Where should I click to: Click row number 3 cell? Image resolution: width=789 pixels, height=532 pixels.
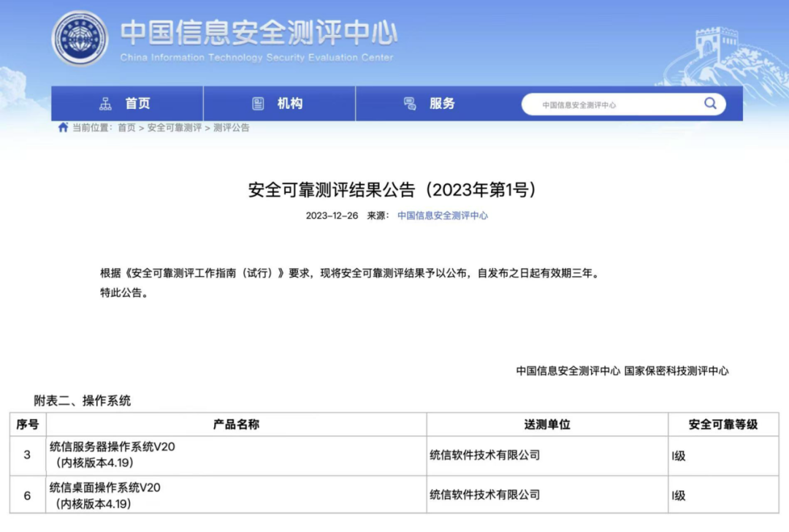28,455
